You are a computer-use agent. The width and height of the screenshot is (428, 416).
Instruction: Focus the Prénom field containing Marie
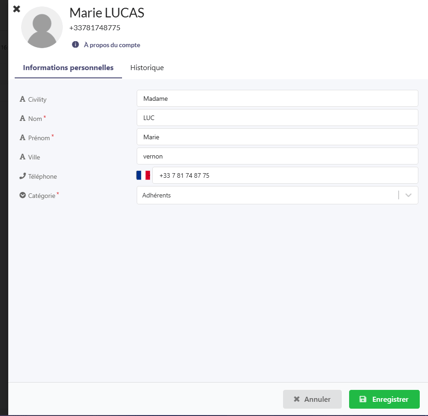coord(277,137)
